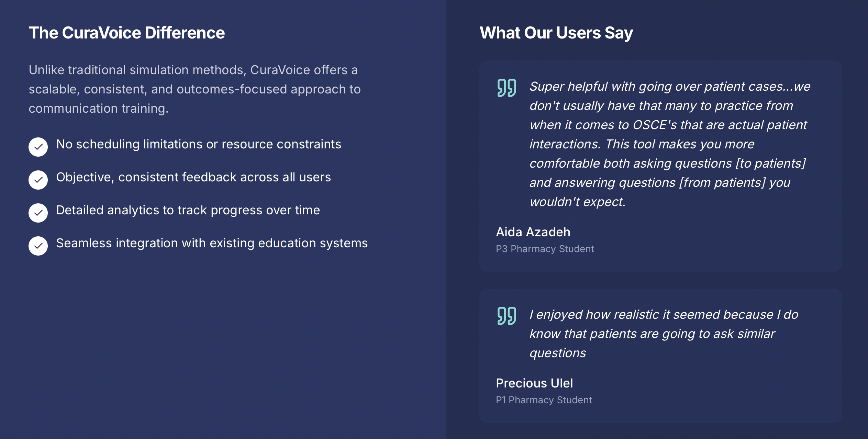Click "The CuraVoice Difference" heading
This screenshot has width=868, height=439.
point(127,33)
